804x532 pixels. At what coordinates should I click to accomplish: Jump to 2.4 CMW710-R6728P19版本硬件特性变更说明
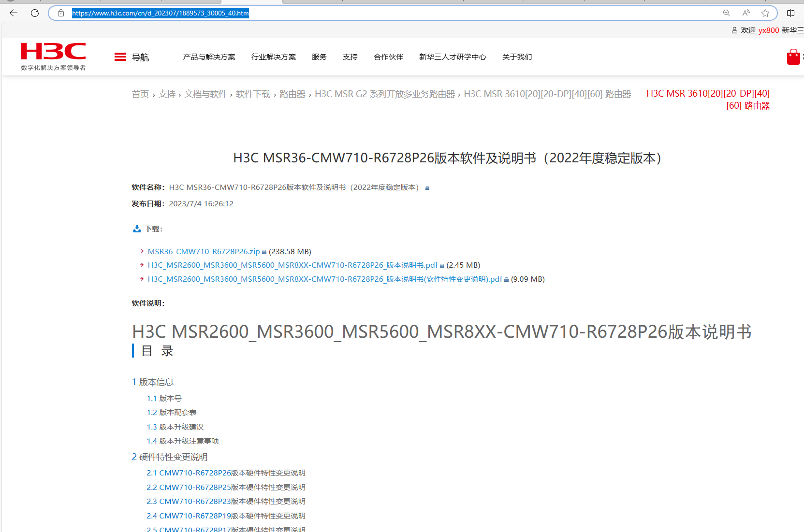(x=226, y=516)
